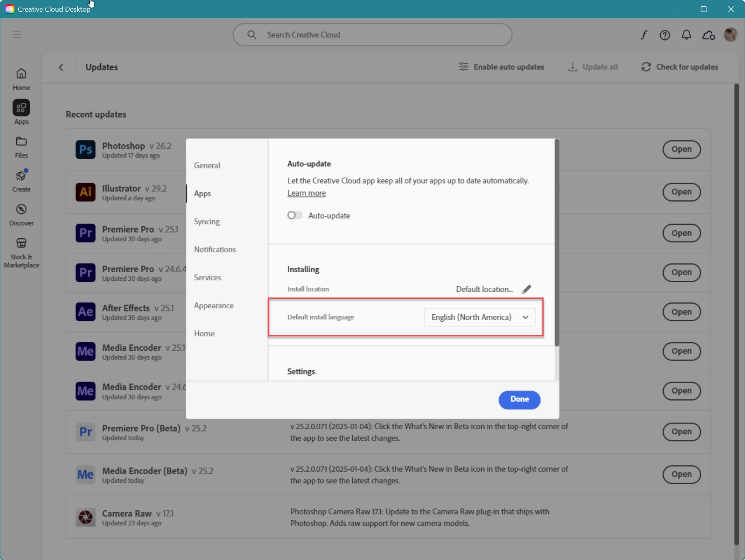The image size is (745, 560).
Task: Click Check for updates
Action: coord(680,67)
